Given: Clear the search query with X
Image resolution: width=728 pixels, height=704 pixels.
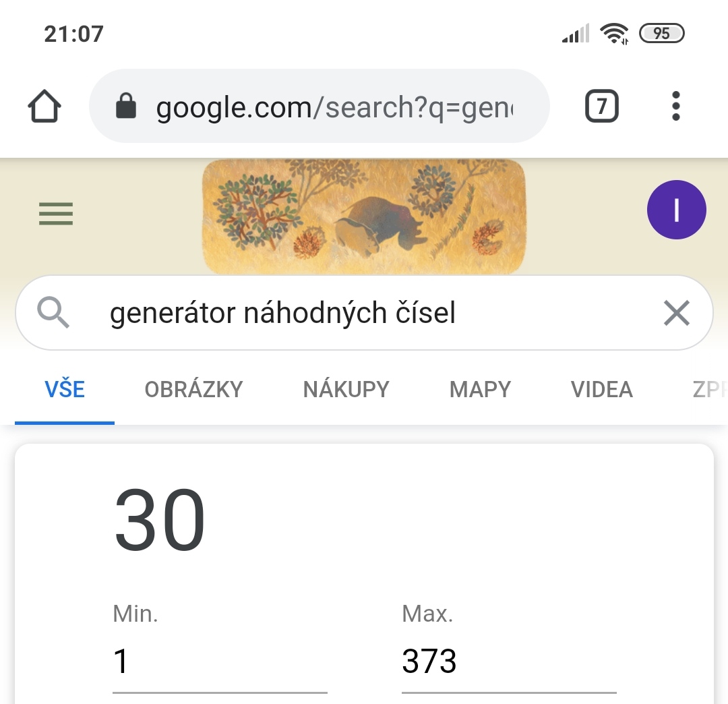Looking at the screenshot, I should tap(676, 313).
